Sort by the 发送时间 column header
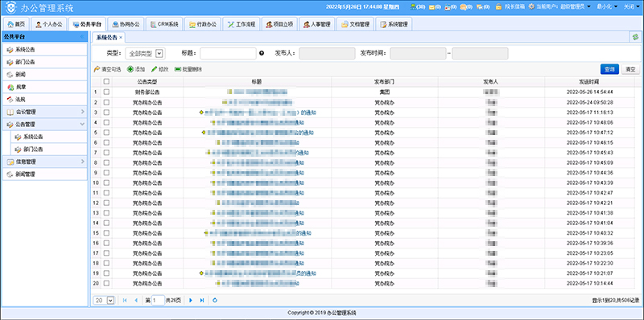The image size is (644, 320). tap(589, 82)
